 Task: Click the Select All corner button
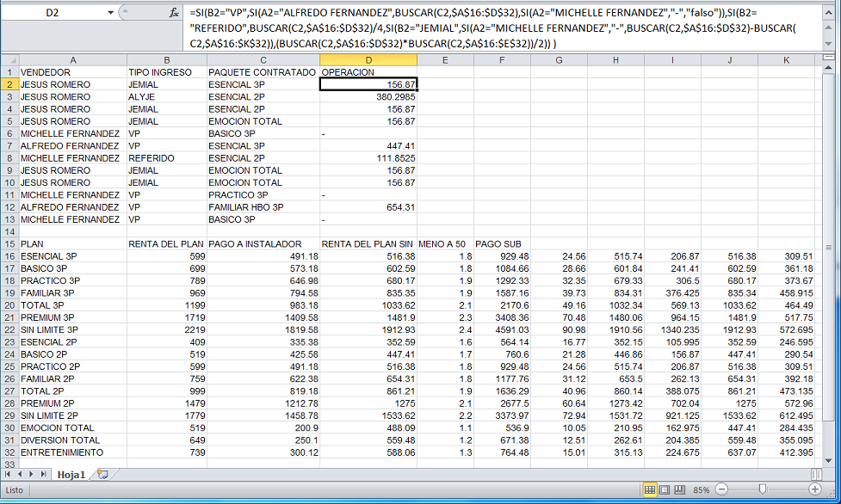pyautogui.click(x=9, y=60)
